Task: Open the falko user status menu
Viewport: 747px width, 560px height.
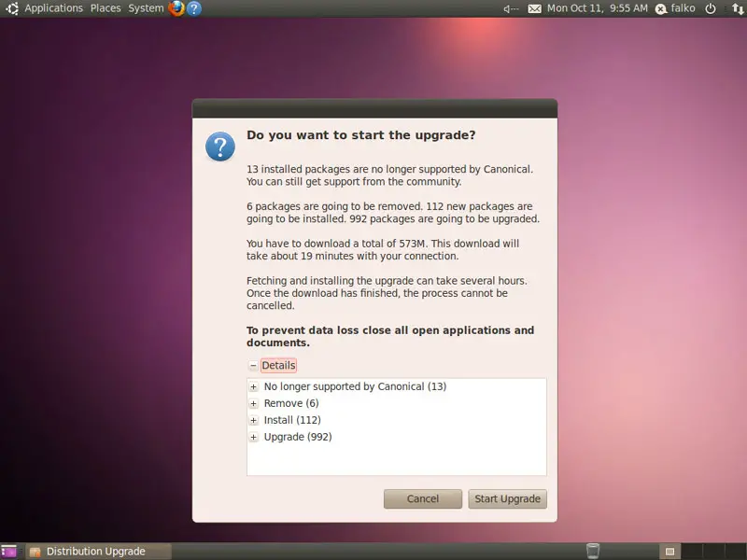Action: 675,8
